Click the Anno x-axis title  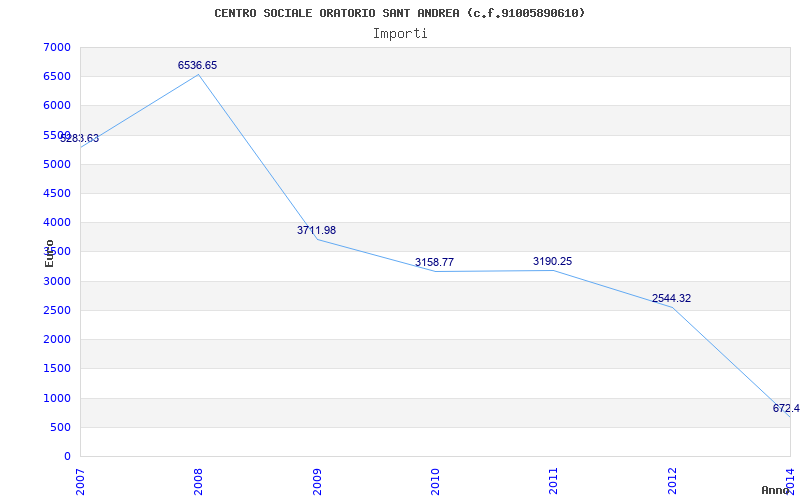point(775,490)
